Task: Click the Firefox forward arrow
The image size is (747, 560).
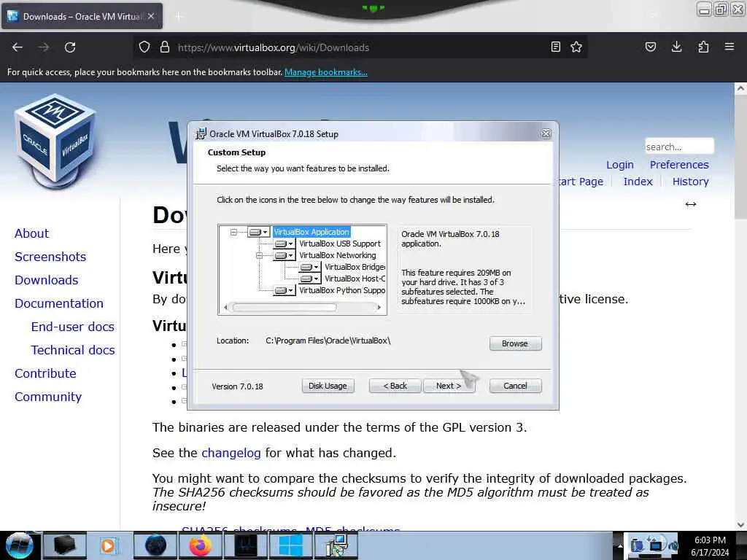Action: pos(44,47)
